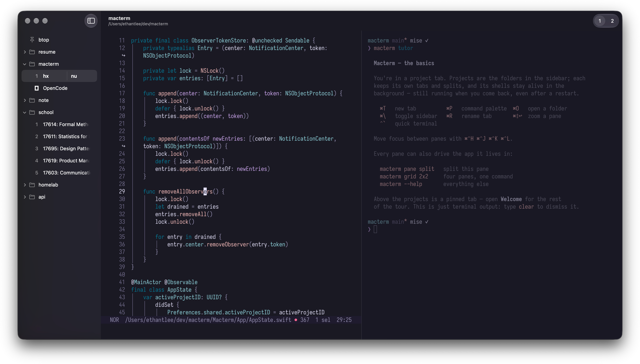Click the 29:25 cursor position in the status line

344,320
